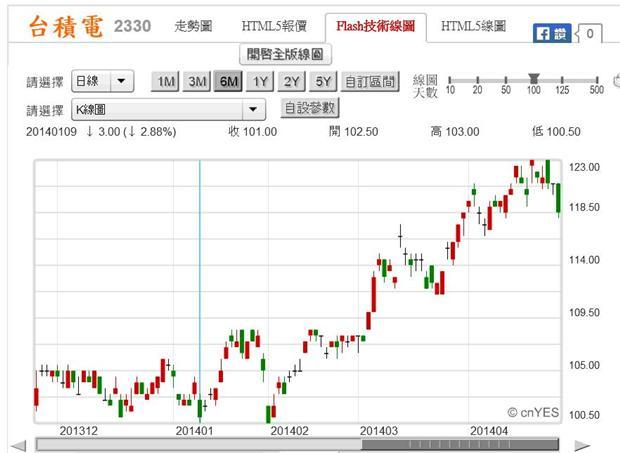The width and height of the screenshot is (620, 453).
Task: Open the 走勢圖 tab
Action: (193, 26)
